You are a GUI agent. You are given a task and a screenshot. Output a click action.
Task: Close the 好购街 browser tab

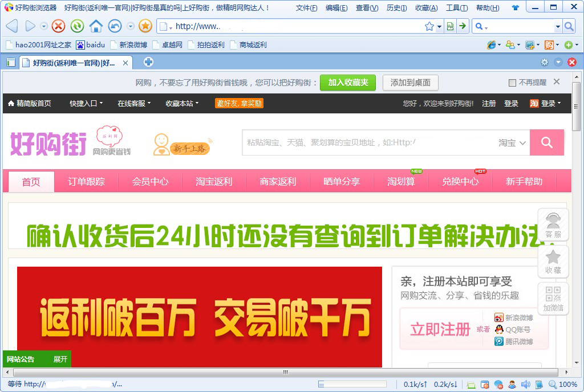coord(125,63)
